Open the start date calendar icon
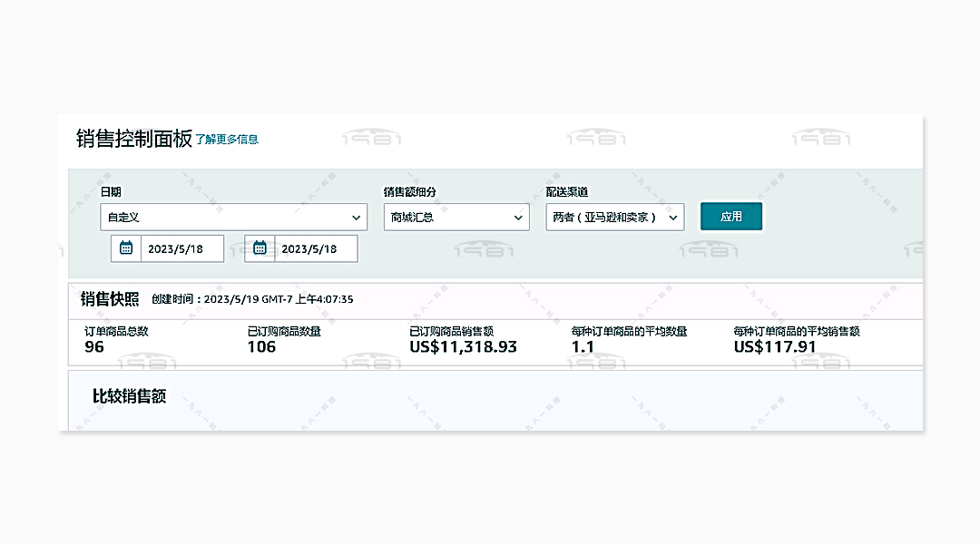The image size is (980, 544). [x=126, y=248]
